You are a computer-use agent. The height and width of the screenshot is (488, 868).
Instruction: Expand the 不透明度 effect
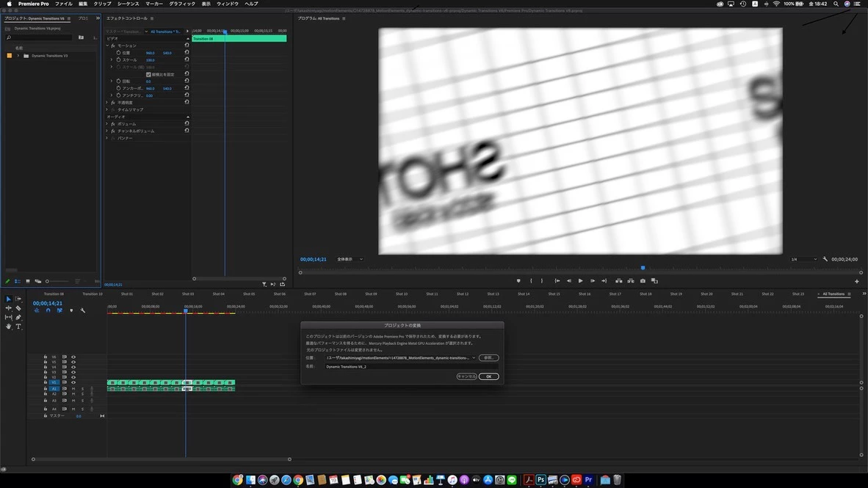[x=107, y=102]
